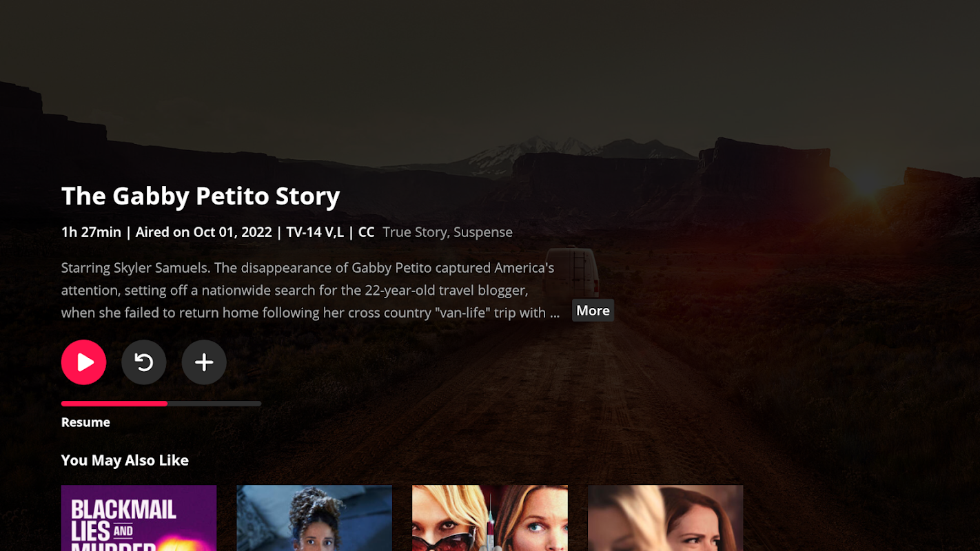Click the TV-14 V,L rating label
Image resolution: width=980 pixels, height=551 pixels.
(315, 232)
